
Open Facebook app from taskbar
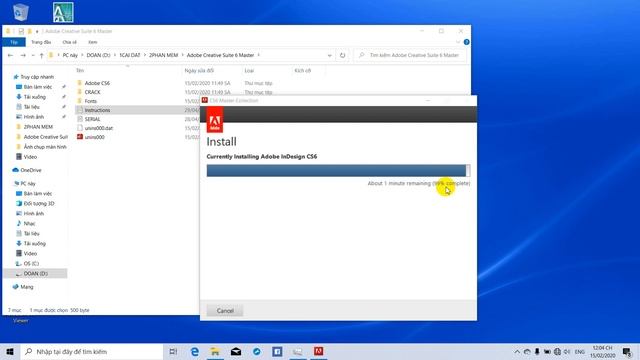(277, 351)
